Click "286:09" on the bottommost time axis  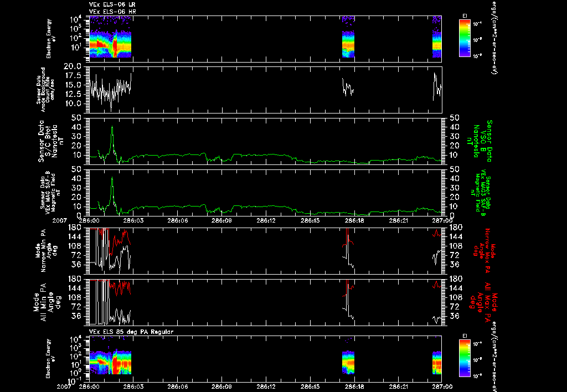tap(221, 386)
